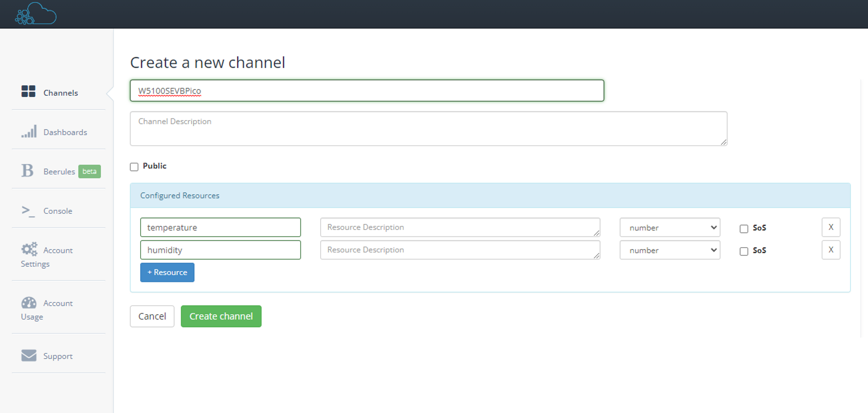
Task: Focus the channel name field W5100SEVBPico
Action: tap(367, 91)
